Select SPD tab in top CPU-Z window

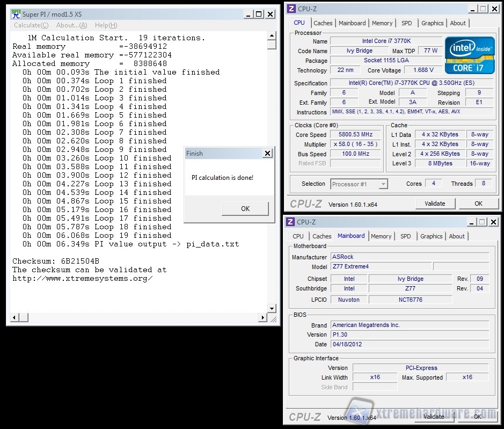pos(407,23)
